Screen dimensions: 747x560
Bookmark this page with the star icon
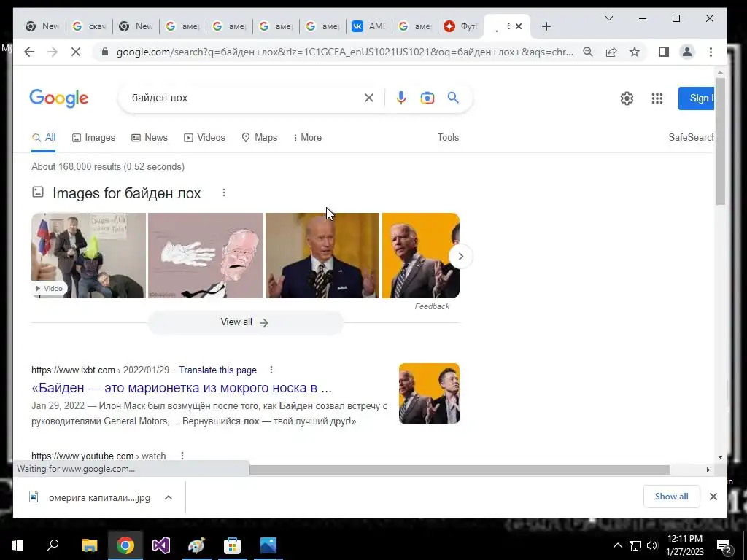(635, 52)
